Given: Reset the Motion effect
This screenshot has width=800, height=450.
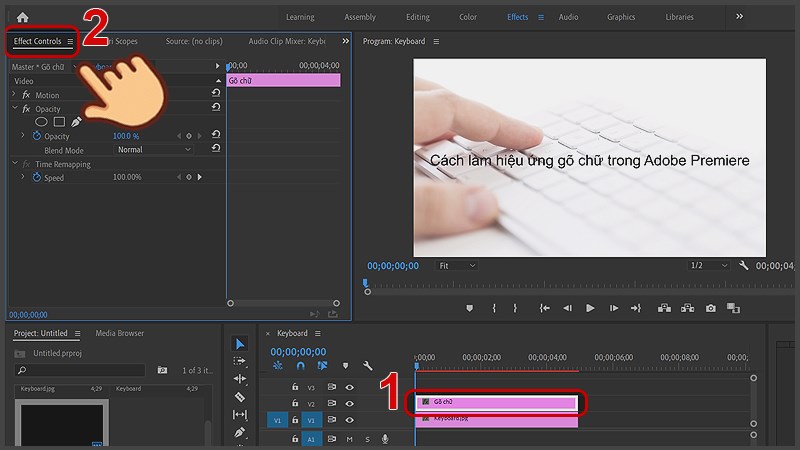Looking at the screenshot, I should pos(216,93).
